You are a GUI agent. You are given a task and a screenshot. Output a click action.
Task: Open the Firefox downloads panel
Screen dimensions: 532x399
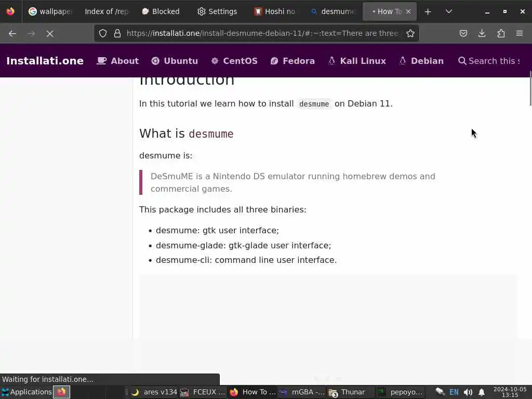pyautogui.click(x=482, y=33)
